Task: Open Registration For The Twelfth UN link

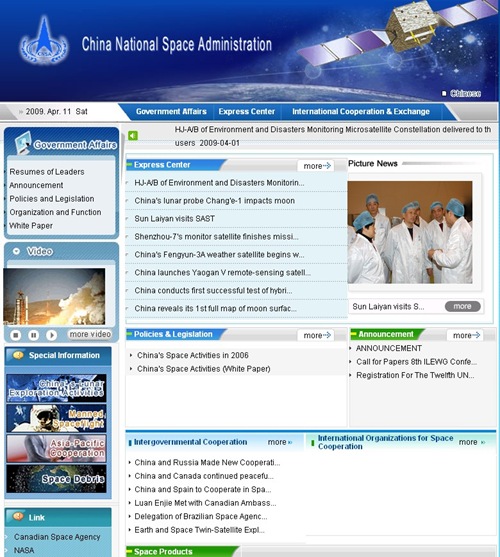Action: 415,375
